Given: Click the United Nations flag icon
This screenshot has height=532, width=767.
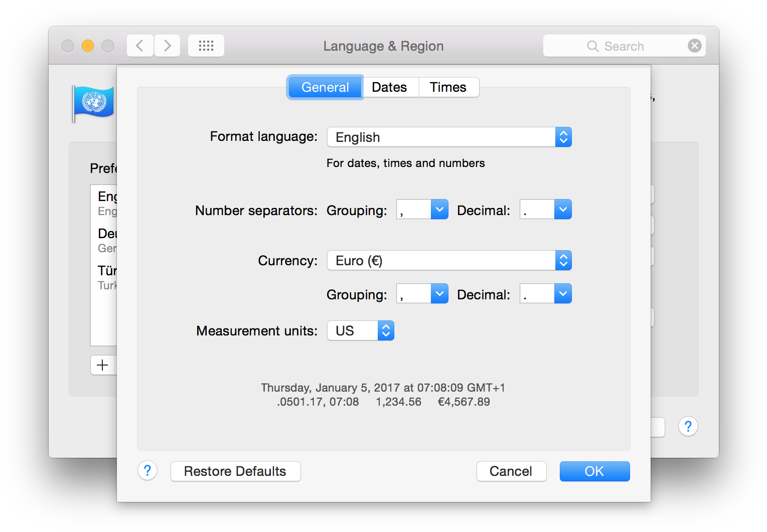Looking at the screenshot, I should [93, 103].
